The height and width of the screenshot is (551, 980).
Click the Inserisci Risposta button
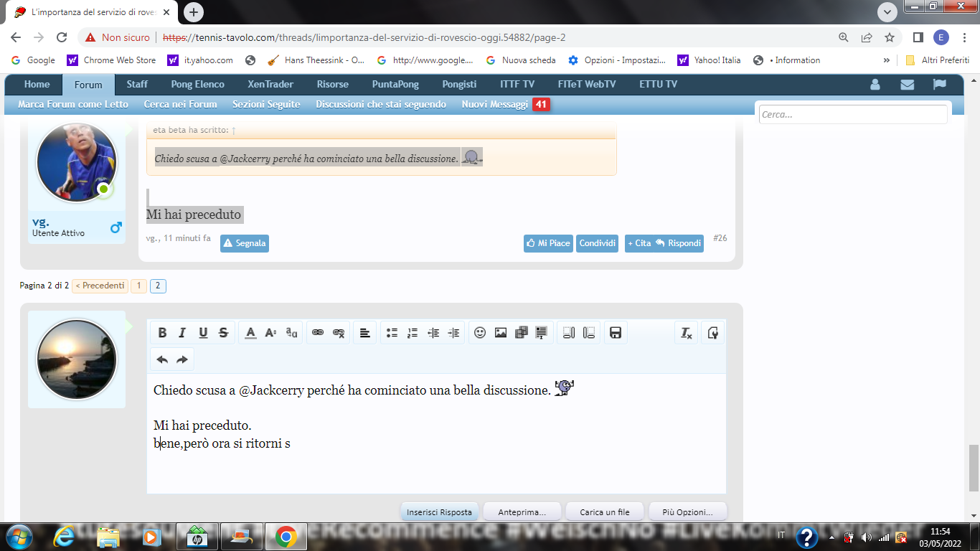point(439,512)
